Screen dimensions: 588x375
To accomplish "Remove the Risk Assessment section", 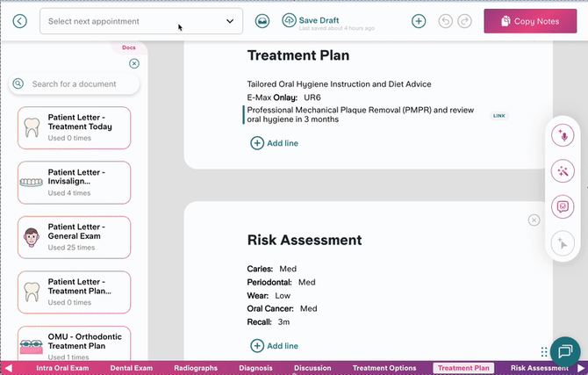I will 534,220.
